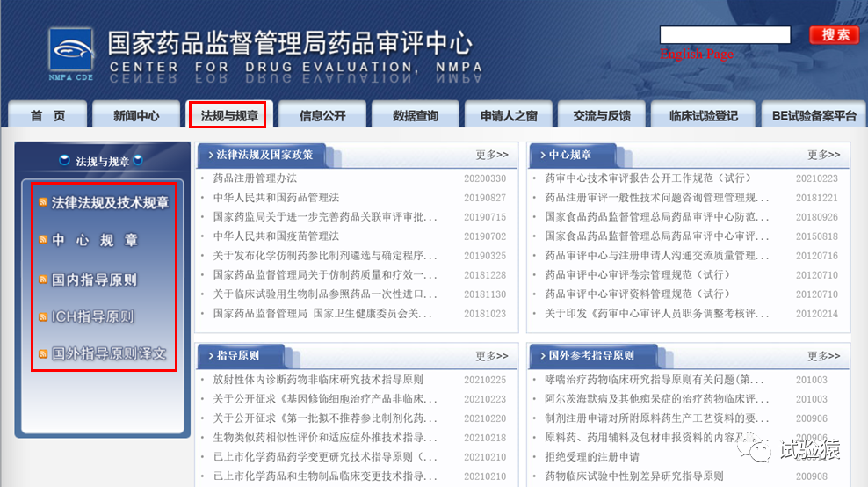Open 中心规章 in sidebar
This screenshot has height=487, width=868.
95,240
